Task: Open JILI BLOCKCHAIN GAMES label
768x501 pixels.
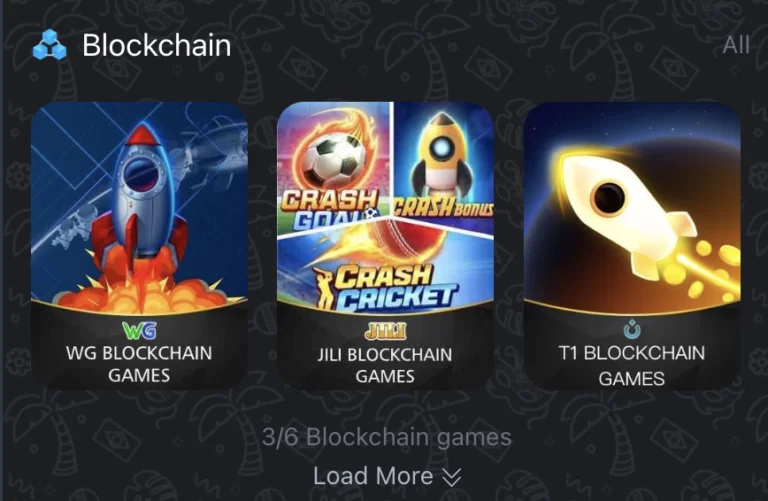Action: click(385, 365)
